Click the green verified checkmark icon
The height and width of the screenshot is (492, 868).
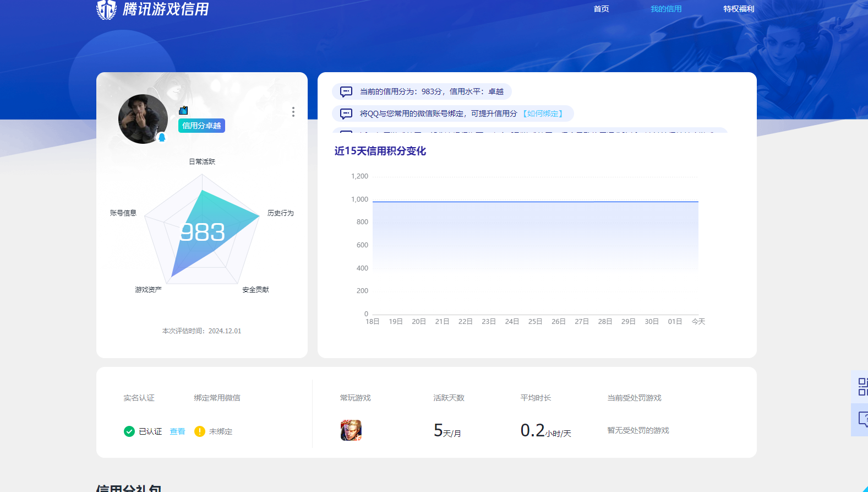click(x=129, y=431)
